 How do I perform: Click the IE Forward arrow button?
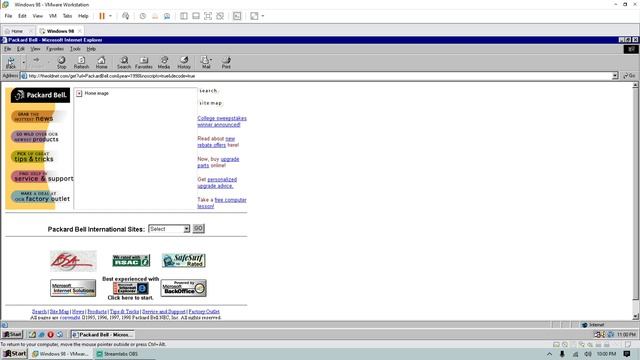click(36, 60)
